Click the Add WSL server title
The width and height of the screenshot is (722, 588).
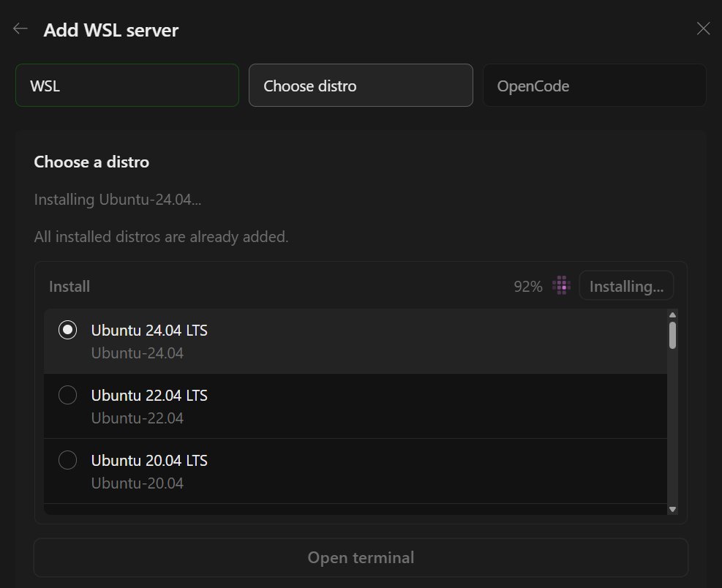111,30
